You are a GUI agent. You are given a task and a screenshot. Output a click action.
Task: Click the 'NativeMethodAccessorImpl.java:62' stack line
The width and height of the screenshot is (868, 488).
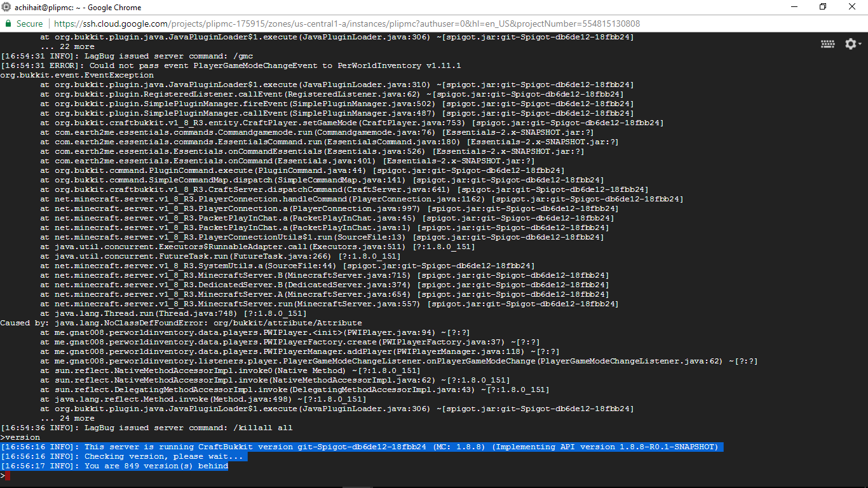click(275, 380)
